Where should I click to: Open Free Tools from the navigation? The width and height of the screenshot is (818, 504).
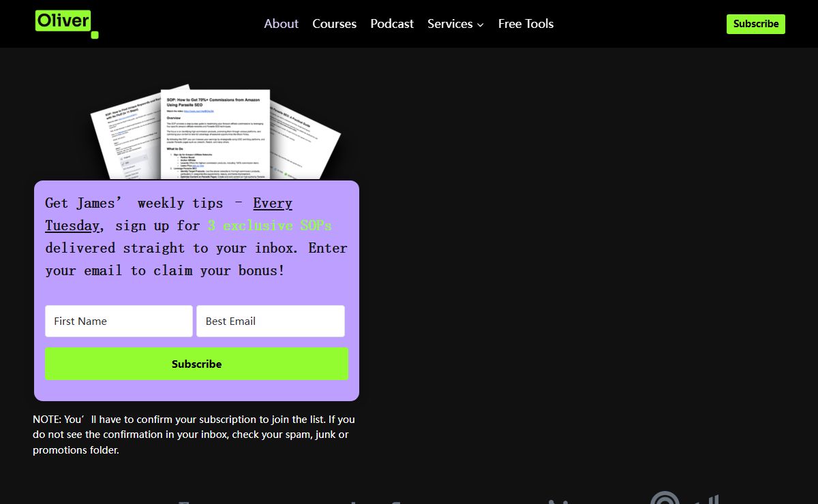526,24
